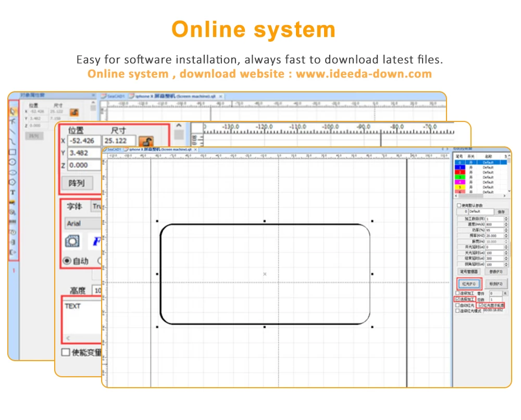Click the 保存 save button
Image resolution: width=521 pixels, height=420 pixels.
[x=501, y=212]
